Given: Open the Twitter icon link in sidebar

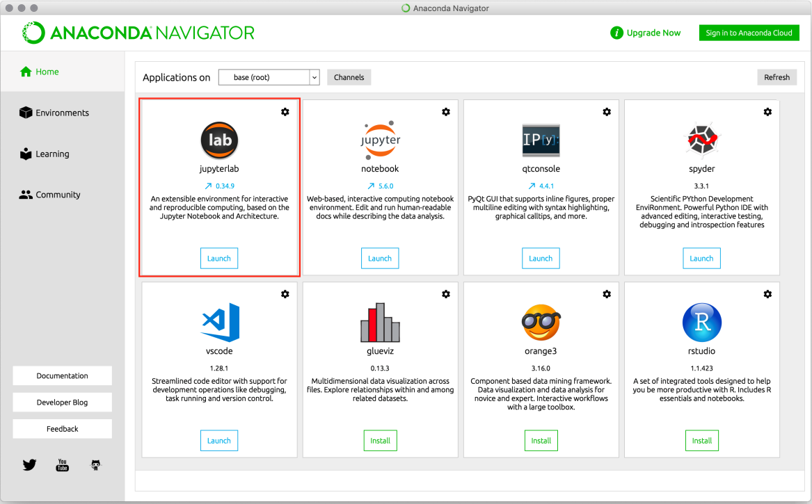Looking at the screenshot, I should 29,465.
